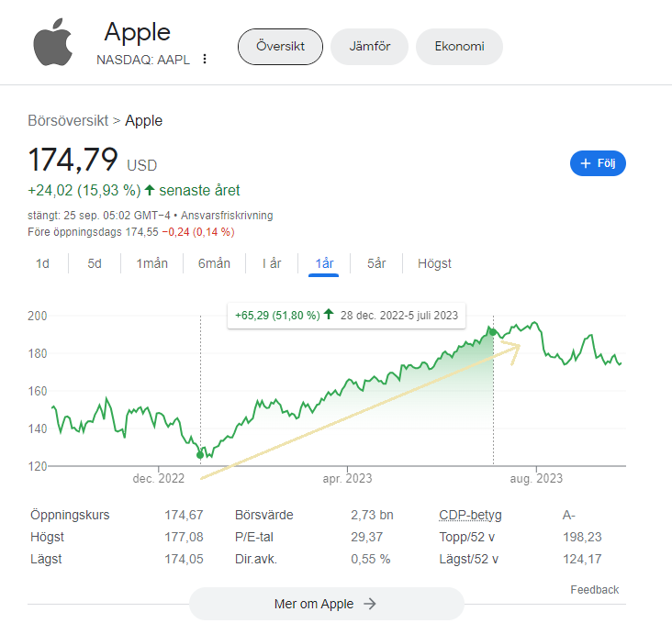Click the CDP-betyg label
Viewport: 672px width, 623px height.
(470, 515)
